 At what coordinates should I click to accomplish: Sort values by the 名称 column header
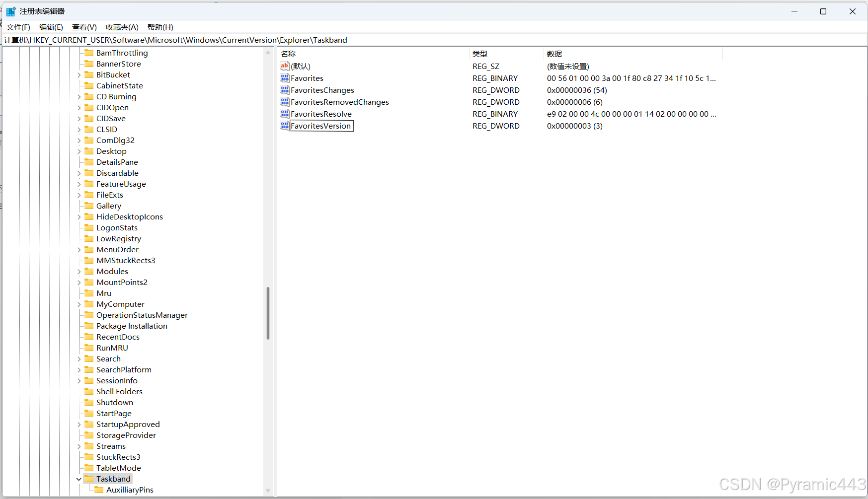point(373,54)
